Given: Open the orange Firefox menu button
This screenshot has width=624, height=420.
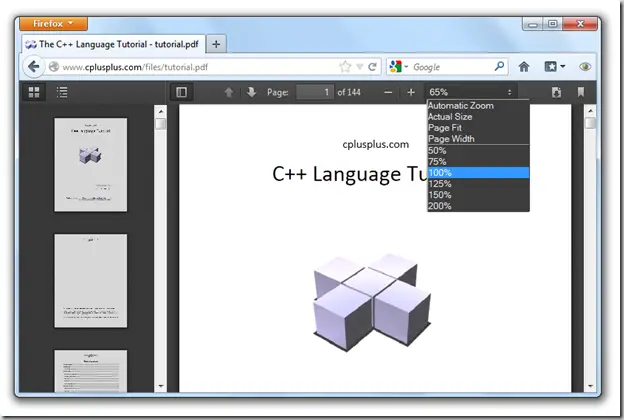Looking at the screenshot, I should click(53, 24).
